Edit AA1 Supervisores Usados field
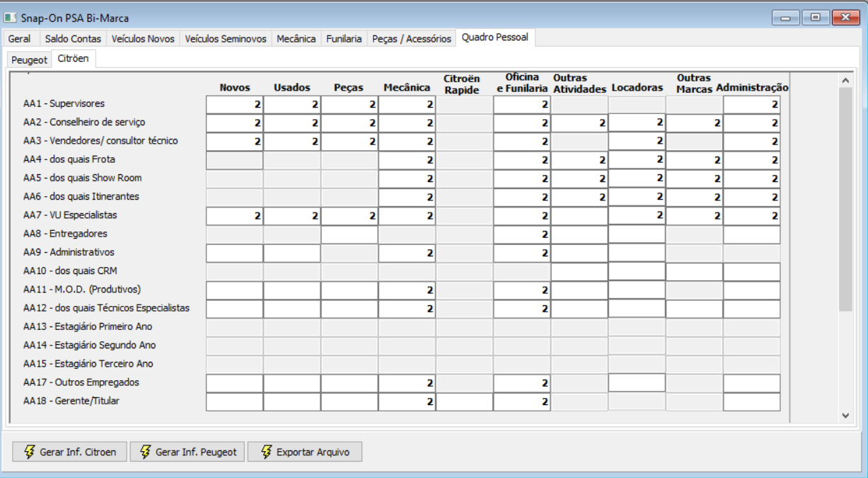The width and height of the screenshot is (868, 478). [291, 104]
